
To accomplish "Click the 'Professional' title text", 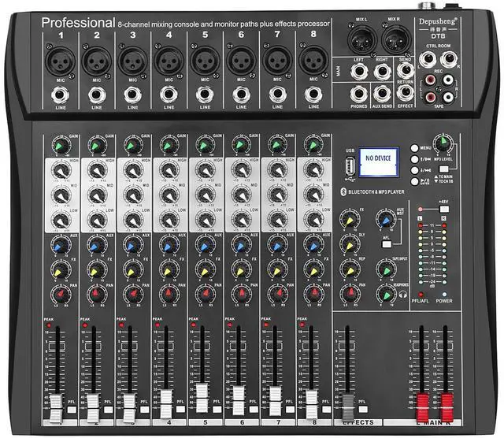I will [x=78, y=23].
